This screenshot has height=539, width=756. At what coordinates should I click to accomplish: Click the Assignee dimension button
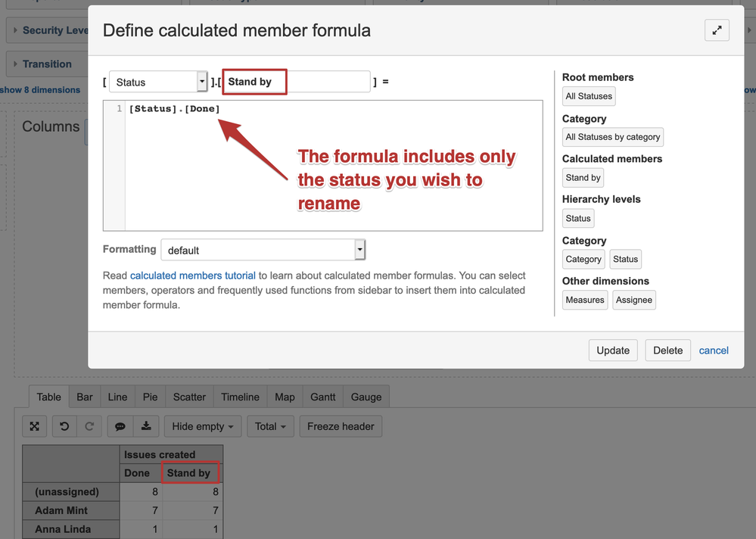click(634, 300)
